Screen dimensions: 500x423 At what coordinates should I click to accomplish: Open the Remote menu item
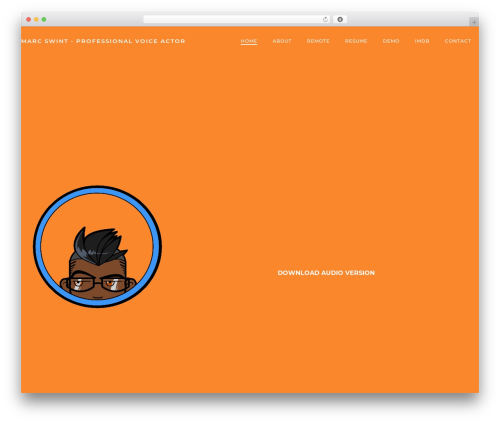318,41
